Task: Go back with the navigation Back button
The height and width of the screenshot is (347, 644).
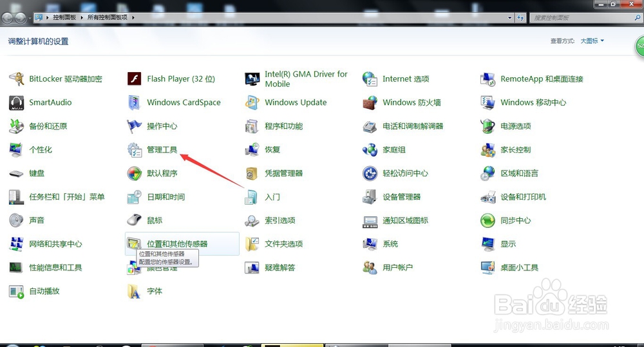Action: 7,18
